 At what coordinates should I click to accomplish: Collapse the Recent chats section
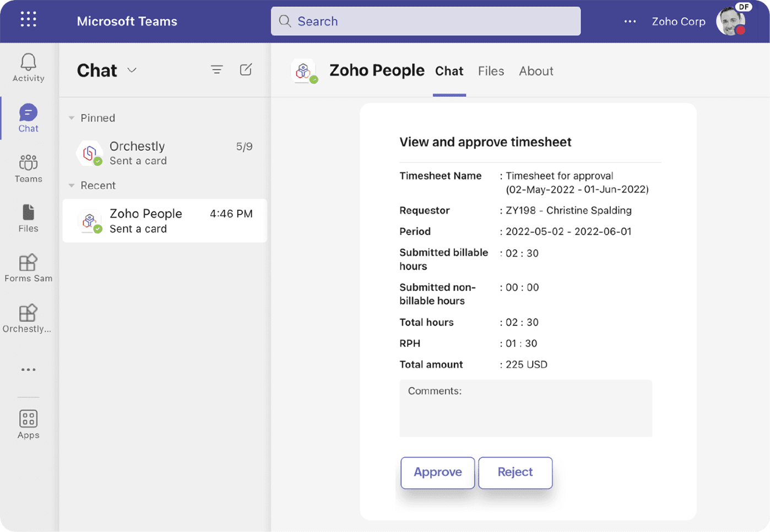point(72,186)
